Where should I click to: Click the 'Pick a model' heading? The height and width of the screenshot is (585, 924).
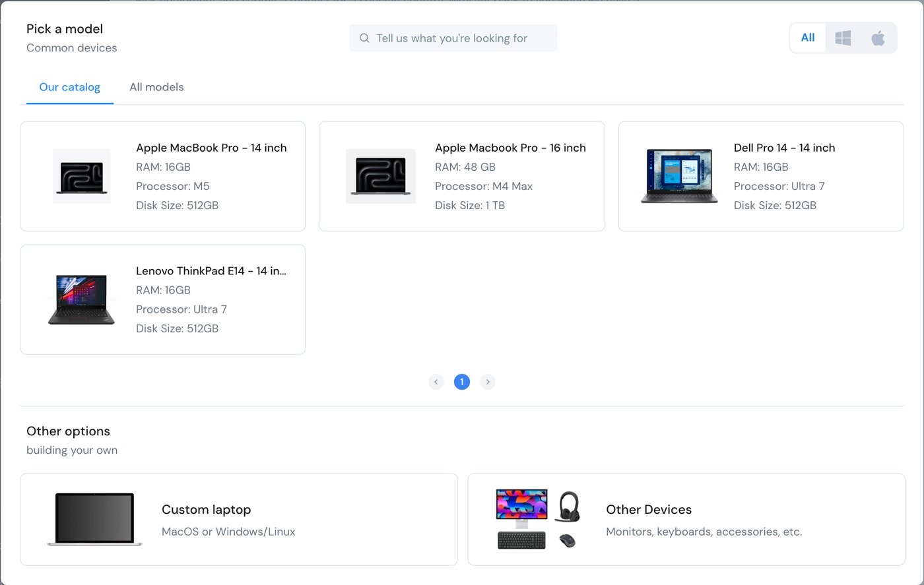65,29
